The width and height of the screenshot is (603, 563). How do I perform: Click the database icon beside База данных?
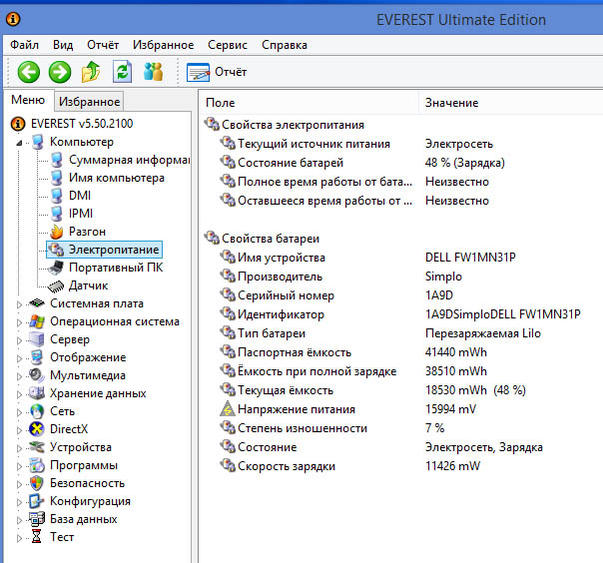[x=37, y=519]
